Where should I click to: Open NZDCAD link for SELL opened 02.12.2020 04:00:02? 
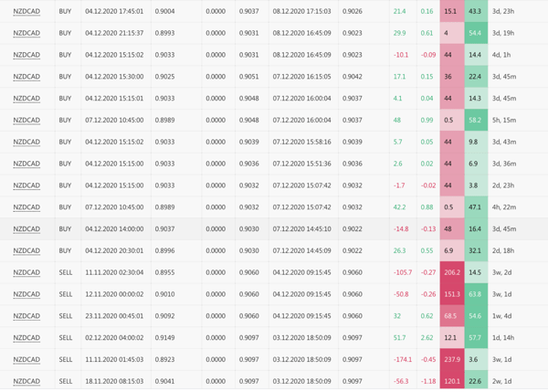point(26,338)
